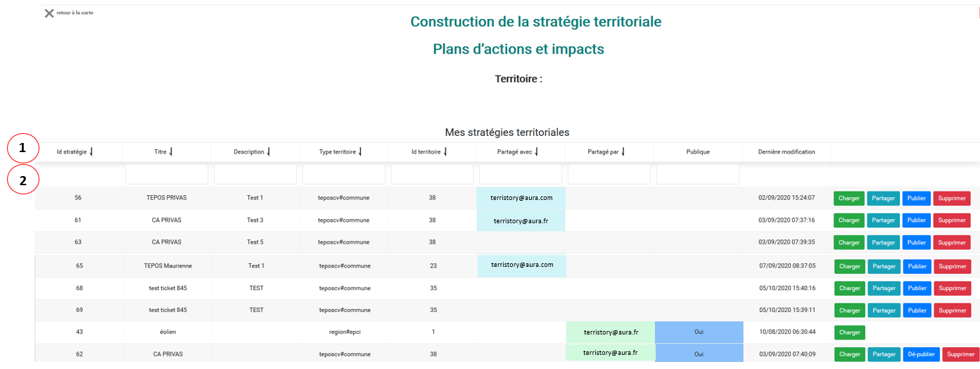Click the Description filter input field

click(x=255, y=175)
